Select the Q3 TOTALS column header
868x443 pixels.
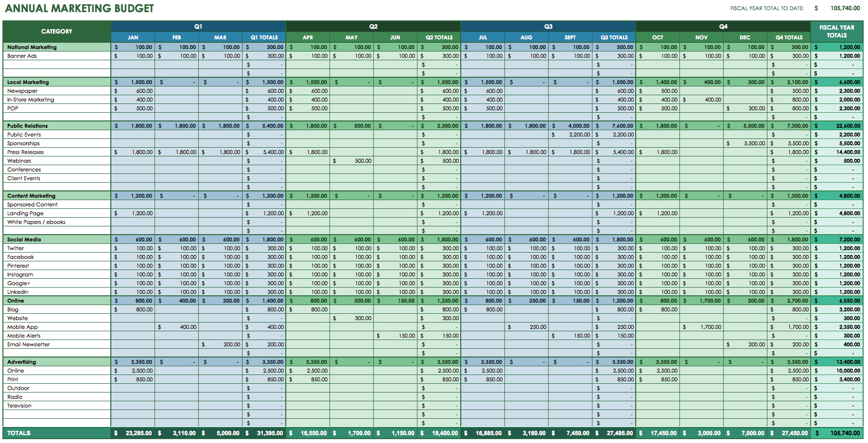coord(614,37)
